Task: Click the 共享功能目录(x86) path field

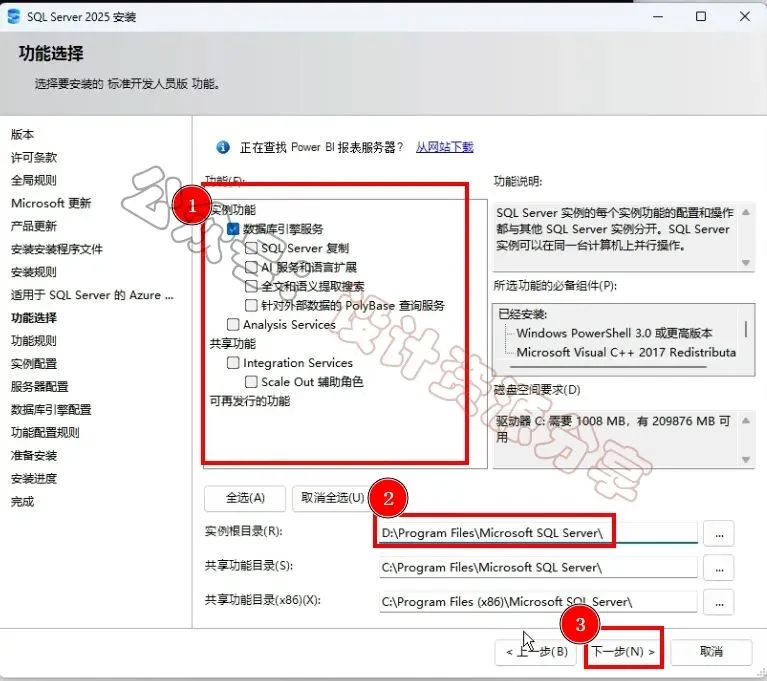Action: [x=538, y=602]
